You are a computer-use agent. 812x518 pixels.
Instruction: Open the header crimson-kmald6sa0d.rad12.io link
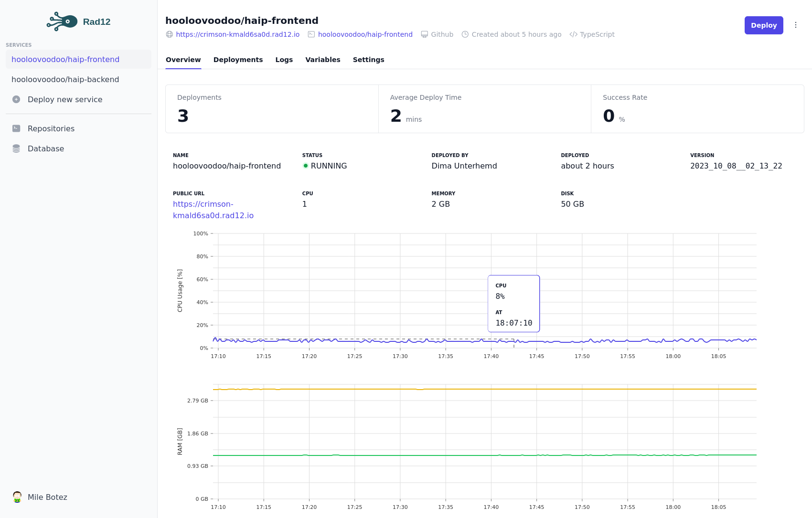(238, 34)
